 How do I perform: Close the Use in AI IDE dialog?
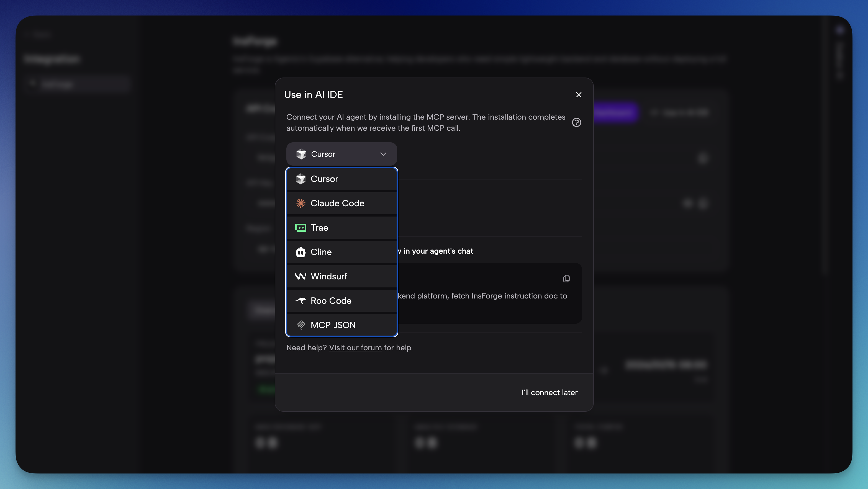(579, 95)
